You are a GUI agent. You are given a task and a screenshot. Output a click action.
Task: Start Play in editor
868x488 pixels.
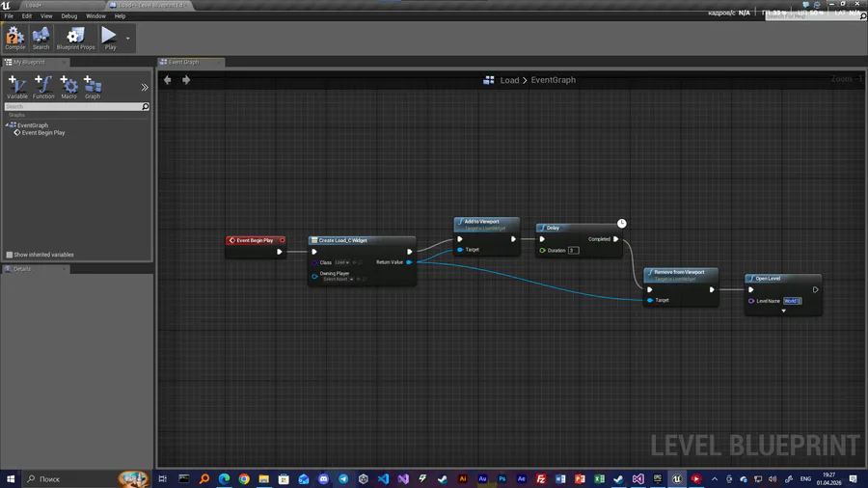pos(110,39)
